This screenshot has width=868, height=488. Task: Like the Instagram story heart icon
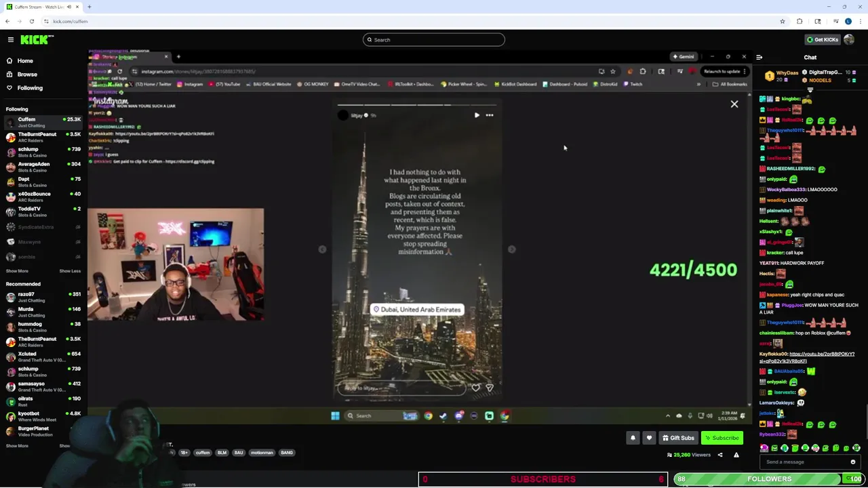[x=476, y=388]
